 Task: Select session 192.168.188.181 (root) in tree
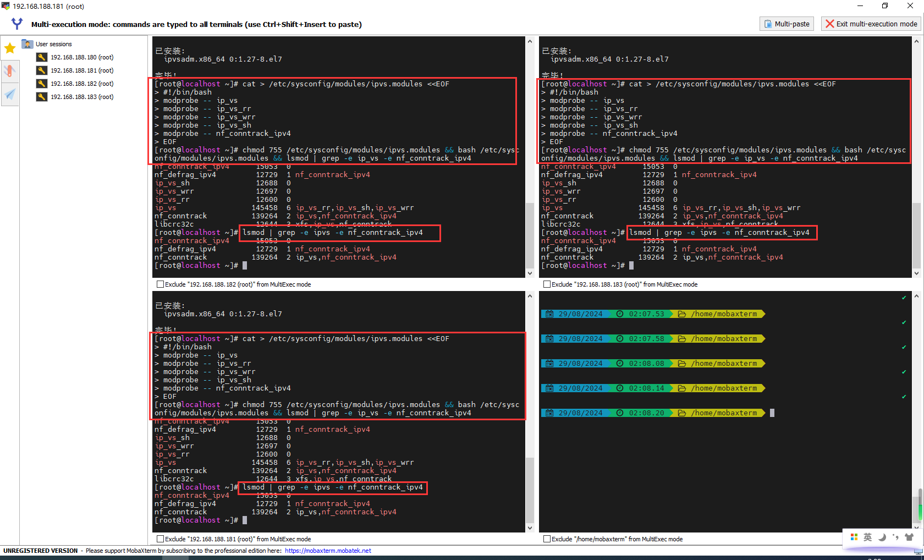coord(82,70)
